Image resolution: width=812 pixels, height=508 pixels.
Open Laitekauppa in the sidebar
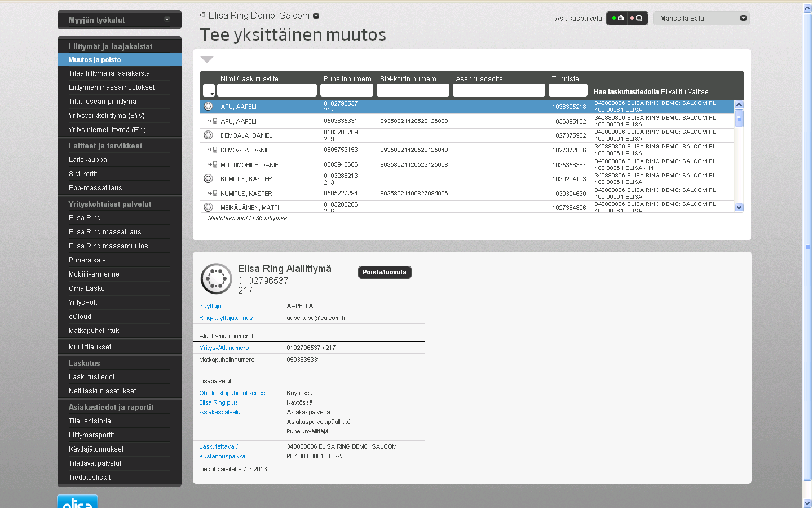tap(88, 160)
